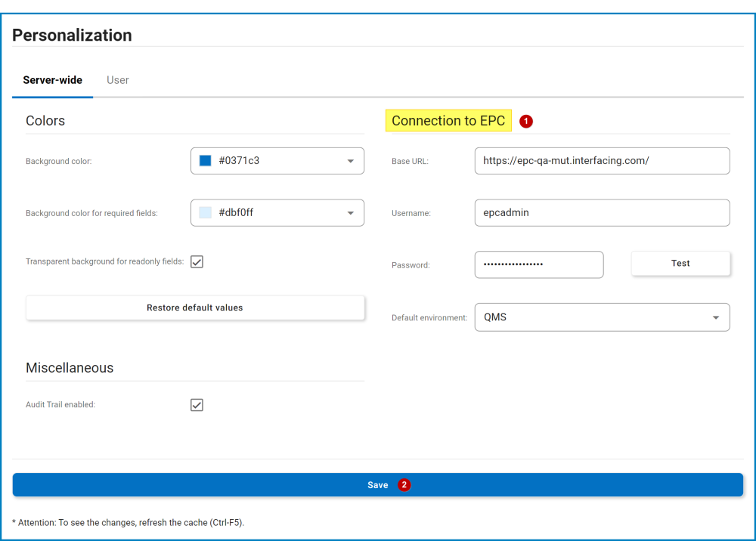
Task: Open the Background color dropdown
Action: coord(350,161)
